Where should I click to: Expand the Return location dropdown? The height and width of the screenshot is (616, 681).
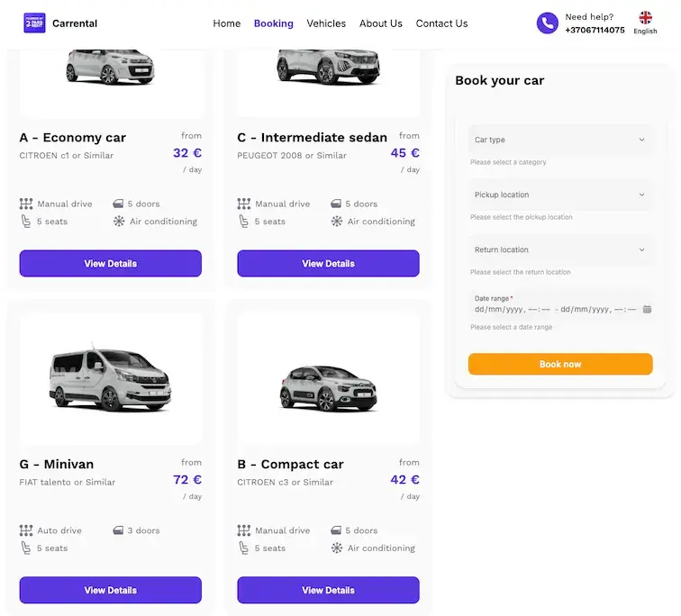coord(559,249)
